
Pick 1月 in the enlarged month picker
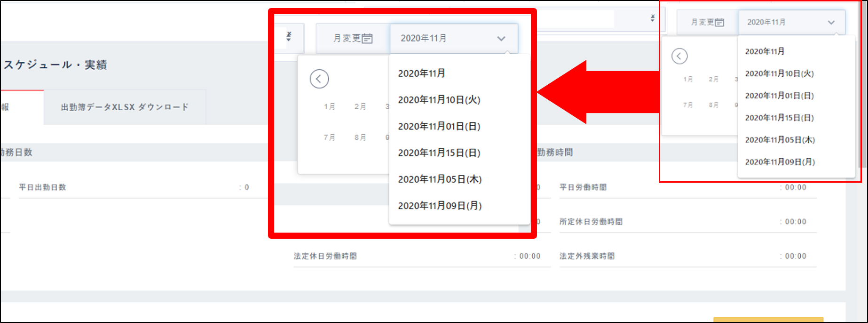click(329, 107)
